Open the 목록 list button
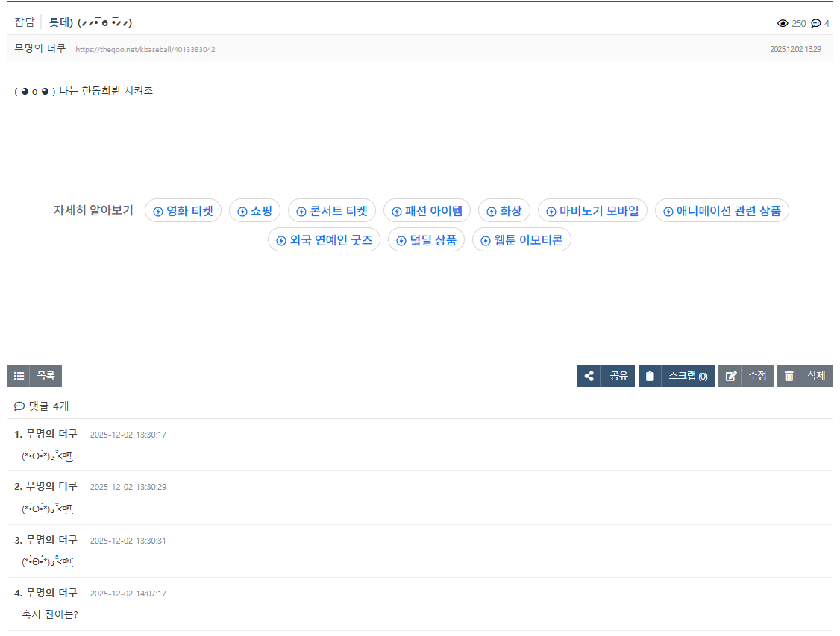The height and width of the screenshot is (636, 840). point(46,376)
